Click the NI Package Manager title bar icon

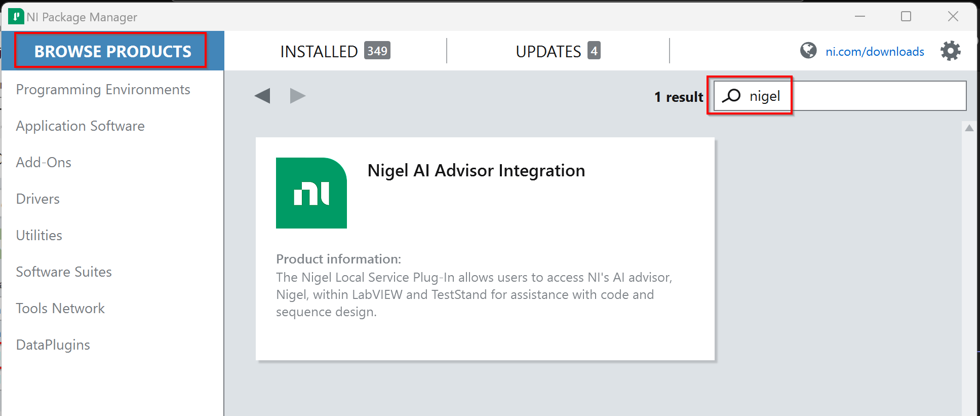tap(16, 17)
